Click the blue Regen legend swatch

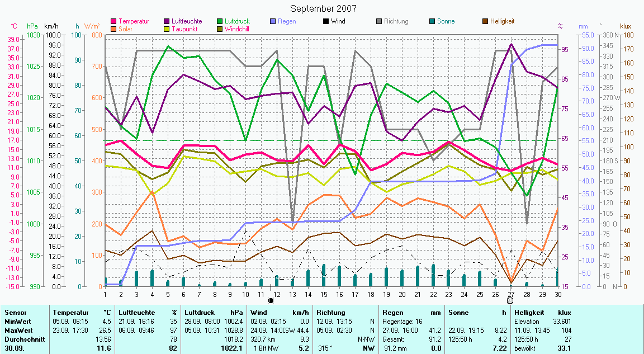pos(273,22)
